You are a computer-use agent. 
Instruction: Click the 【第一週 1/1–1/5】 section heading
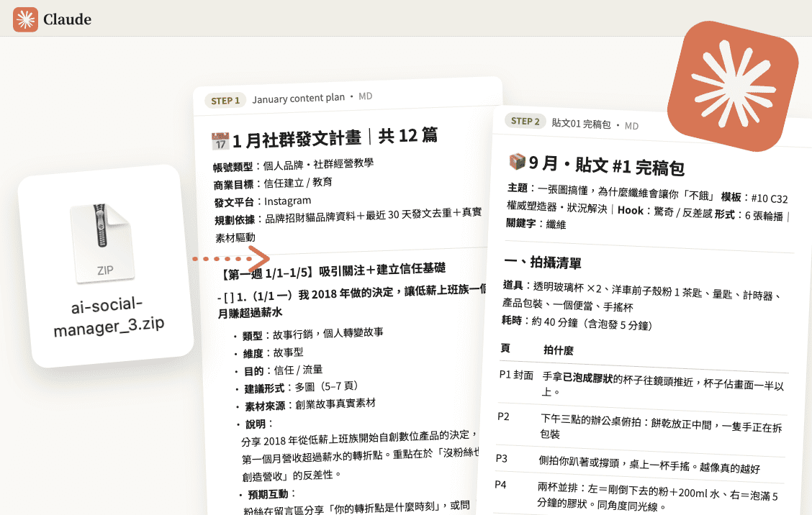click(333, 270)
